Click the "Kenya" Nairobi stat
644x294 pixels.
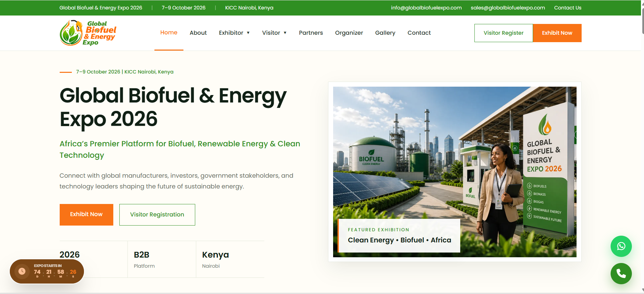pos(215,255)
